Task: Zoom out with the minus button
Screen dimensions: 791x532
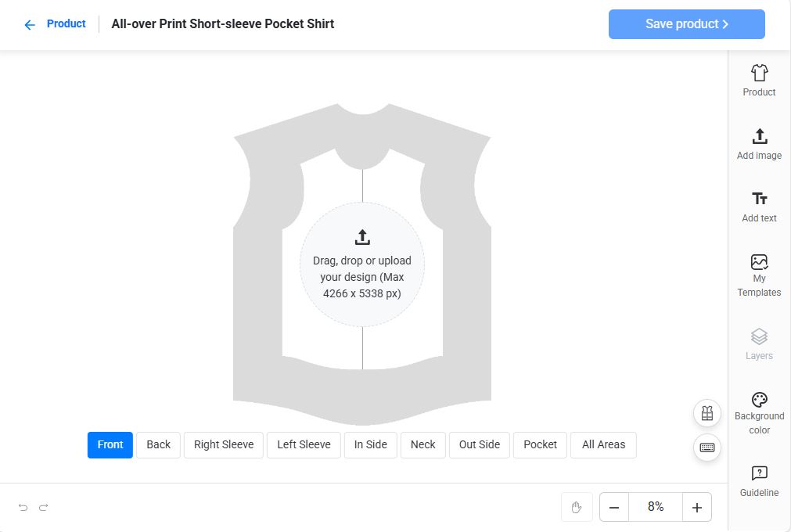Action: (x=614, y=507)
